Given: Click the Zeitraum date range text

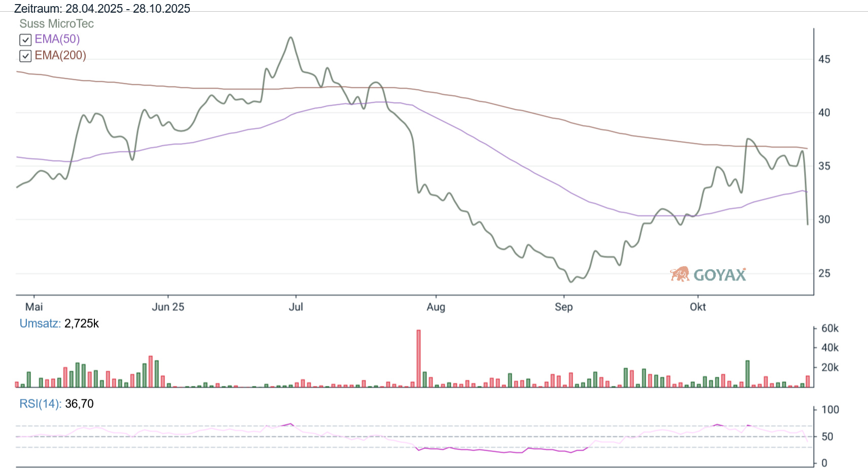Looking at the screenshot, I should (x=102, y=9).
